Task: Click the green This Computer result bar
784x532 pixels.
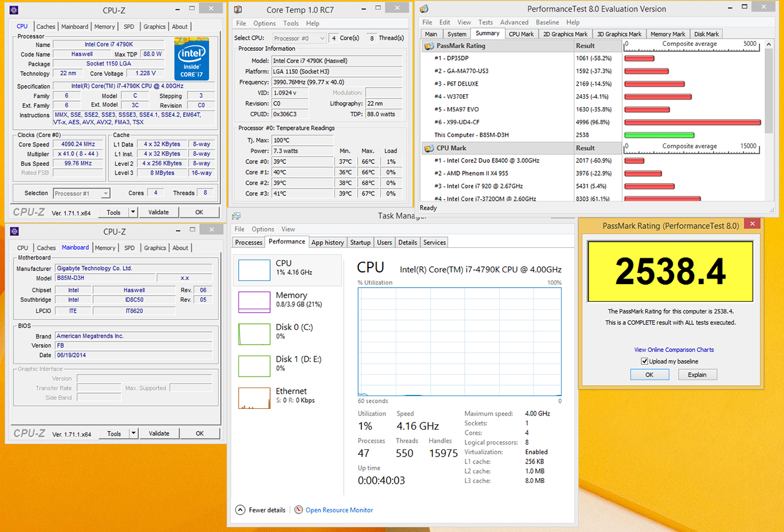Action: (659, 135)
